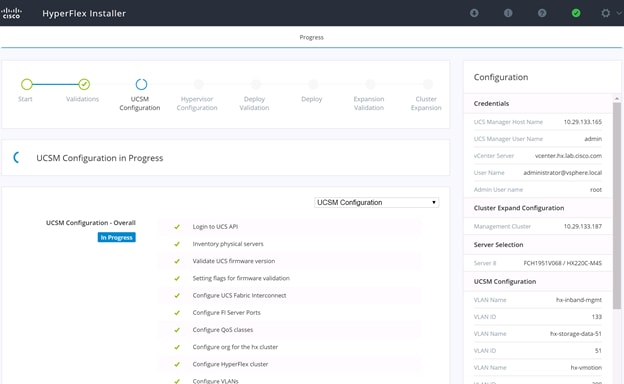This screenshot has width=624, height=384.
Task: Click the Configure HyperFlex cluster step text
Action: [x=230, y=364]
